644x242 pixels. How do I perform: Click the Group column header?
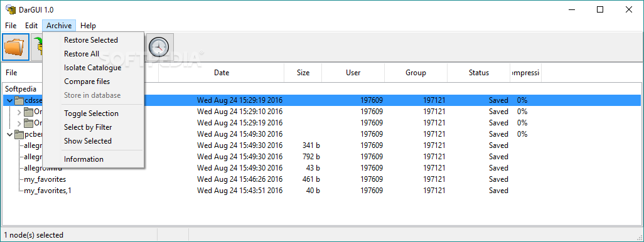(416, 73)
